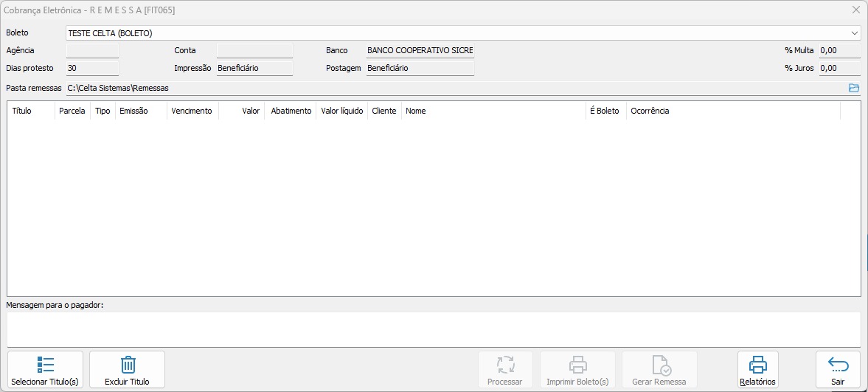This screenshot has width=868, height=392.
Task: Open Relatórios using the printer icon
Action: click(x=757, y=365)
